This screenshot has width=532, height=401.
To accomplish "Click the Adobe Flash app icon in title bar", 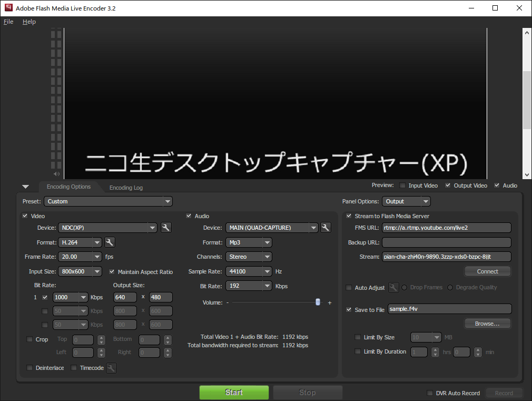I will pyautogui.click(x=8, y=8).
